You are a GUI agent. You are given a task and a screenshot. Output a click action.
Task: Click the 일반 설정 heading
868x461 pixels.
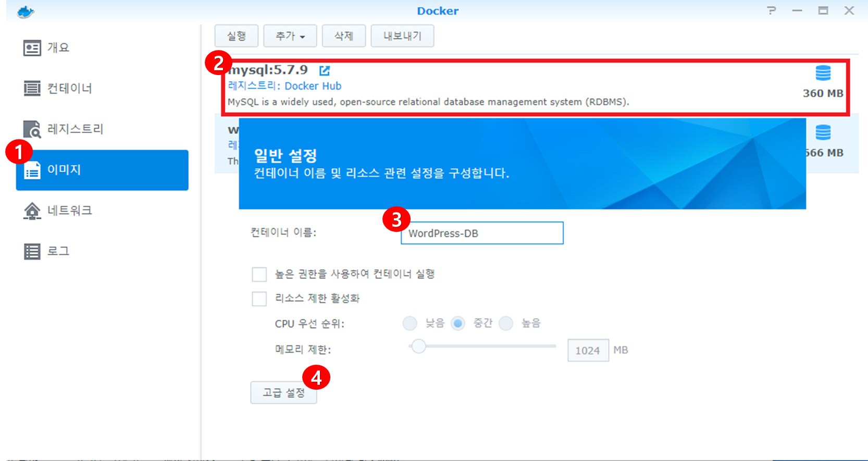286,155
